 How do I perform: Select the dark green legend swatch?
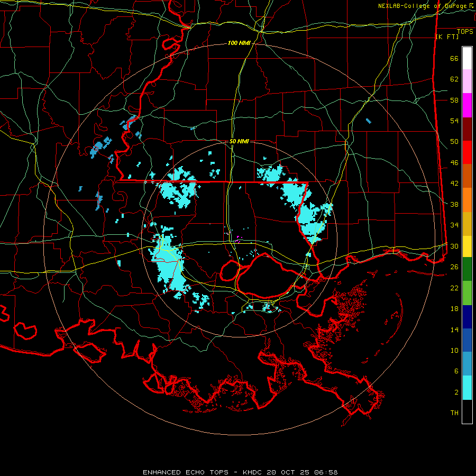point(467,269)
